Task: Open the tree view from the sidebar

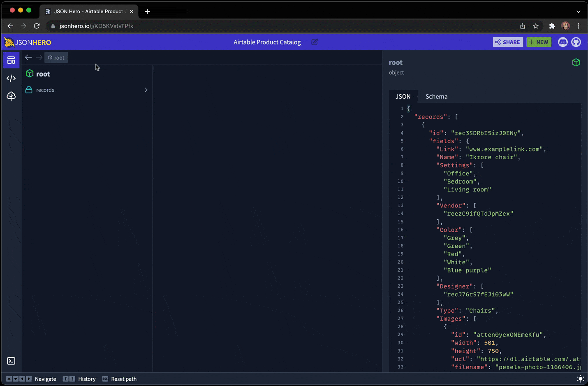Action: pos(11,96)
